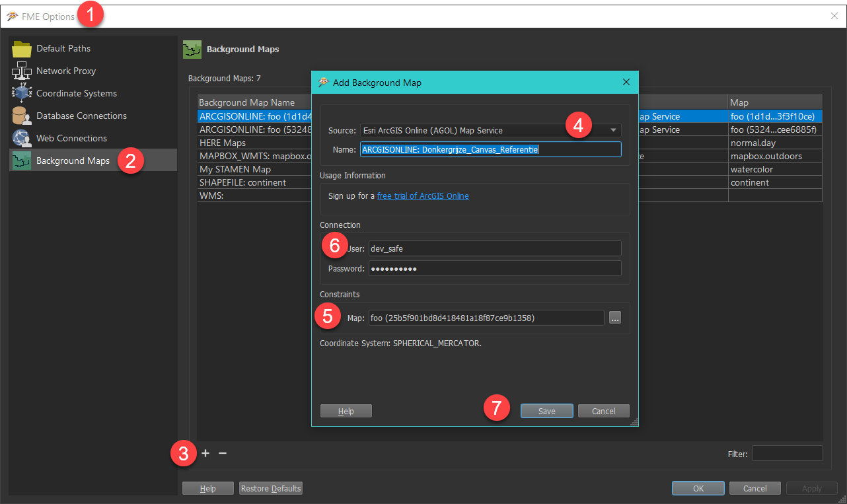Browse maps with the ellipsis button
The width and height of the screenshot is (847, 504).
coord(615,318)
